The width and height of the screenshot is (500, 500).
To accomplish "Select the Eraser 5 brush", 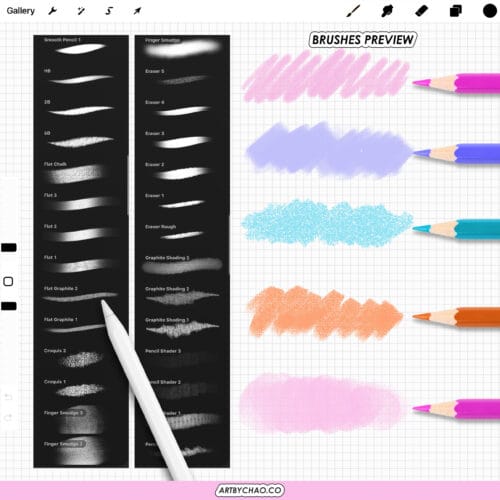I will point(182,77).
